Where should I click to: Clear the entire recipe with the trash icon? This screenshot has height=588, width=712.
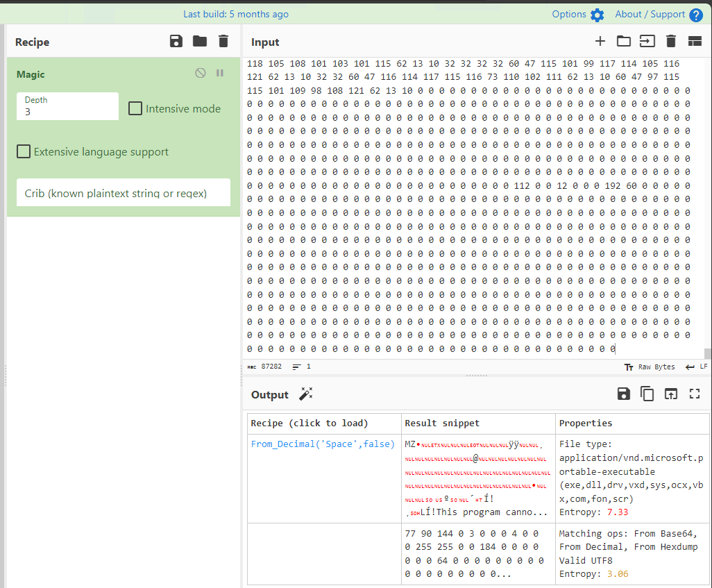point(223,42)
